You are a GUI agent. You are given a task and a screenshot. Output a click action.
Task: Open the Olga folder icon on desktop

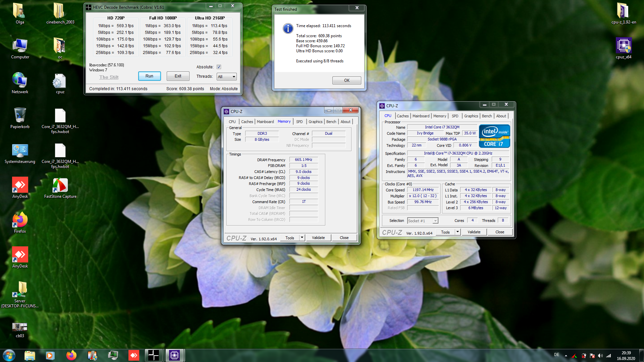pyautogui.click(x=20, y=13)
